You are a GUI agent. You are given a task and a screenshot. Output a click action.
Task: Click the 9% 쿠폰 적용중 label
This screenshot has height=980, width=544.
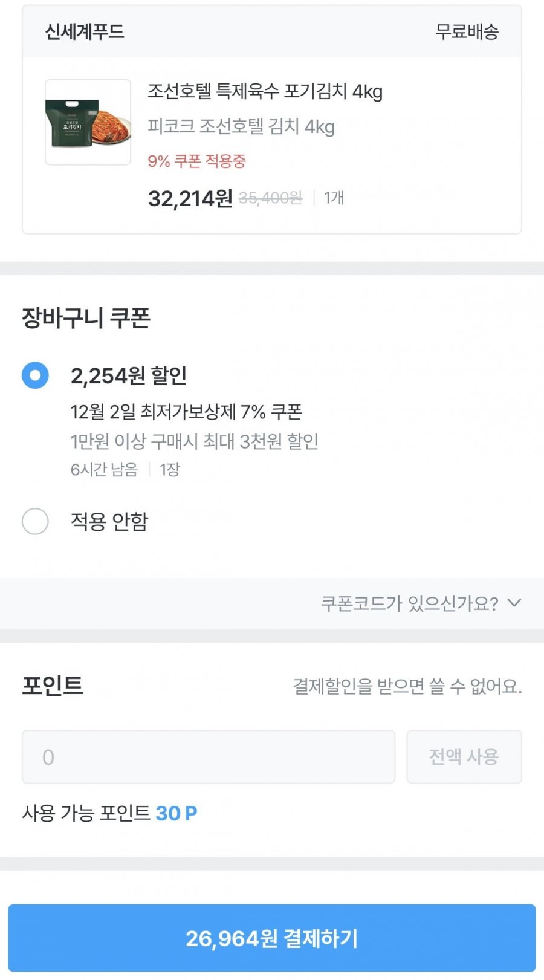coord(196,161)
